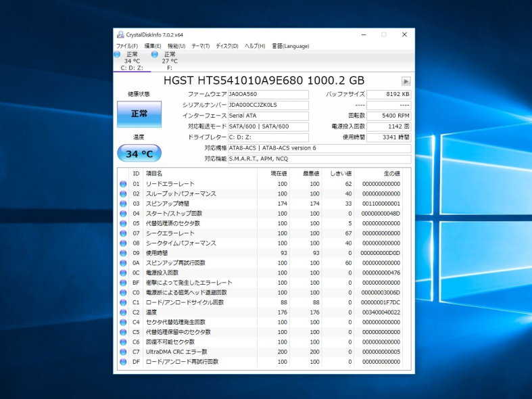Image resolution: width=532 pixels, height=399 pixels.
Task: Select the UltraDMA CRC エラー数 row
Action: [x=260, y=352]
